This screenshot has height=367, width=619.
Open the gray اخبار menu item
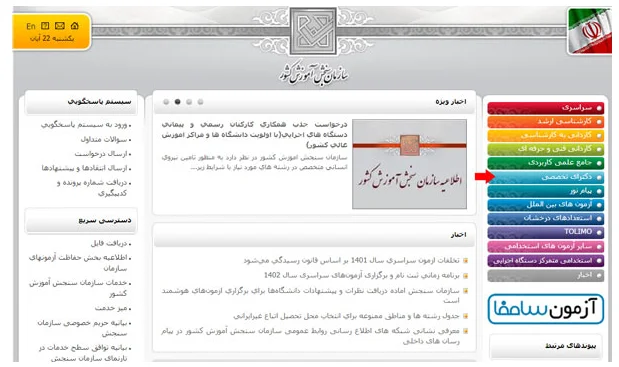point(546,275)
